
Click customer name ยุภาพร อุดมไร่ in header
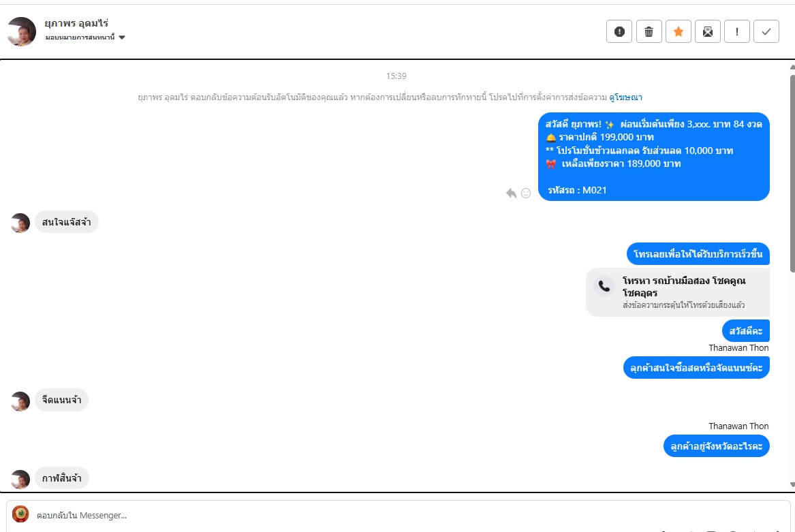76,23
